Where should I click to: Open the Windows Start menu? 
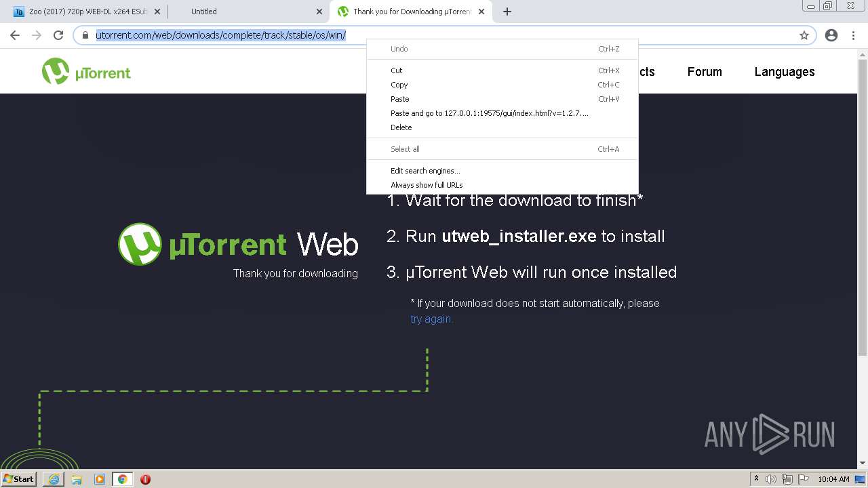point(18,479)
